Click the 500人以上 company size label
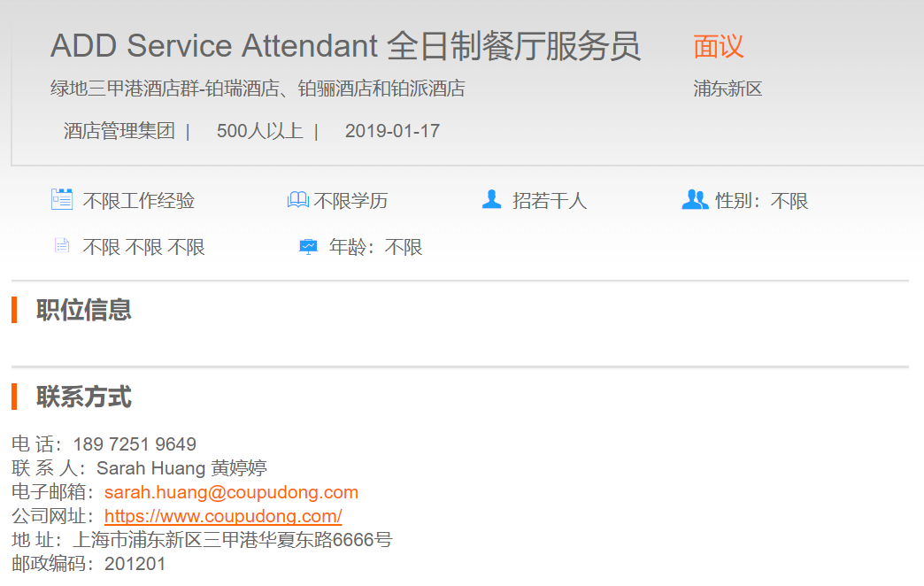The width and height of the screenshot is (924, 586). pos(259,131)
